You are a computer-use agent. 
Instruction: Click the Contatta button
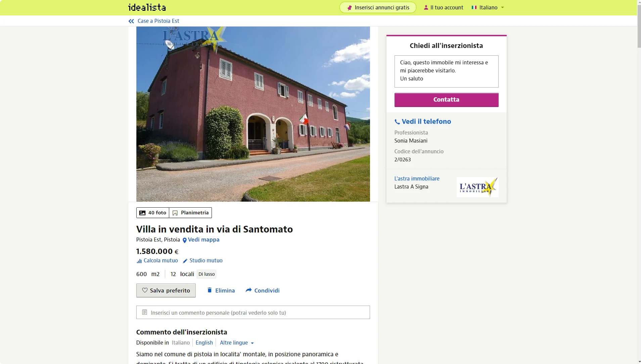[446, 100]
